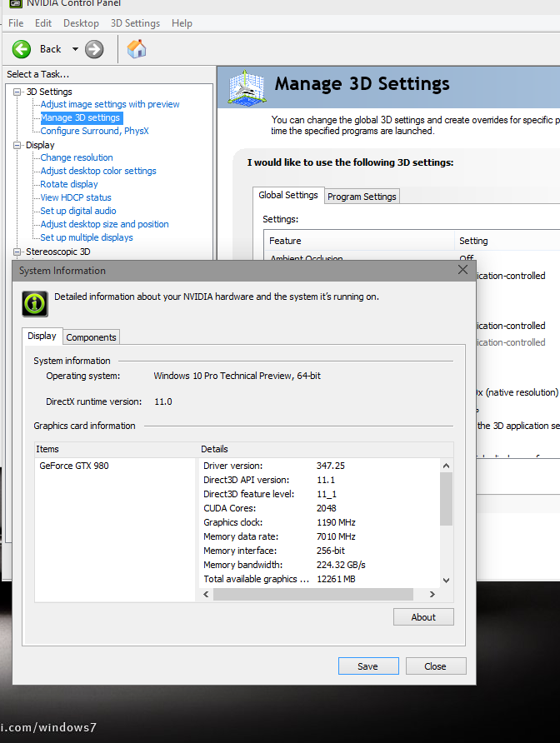
Task: Open the Edit menu
Action: 43,23
